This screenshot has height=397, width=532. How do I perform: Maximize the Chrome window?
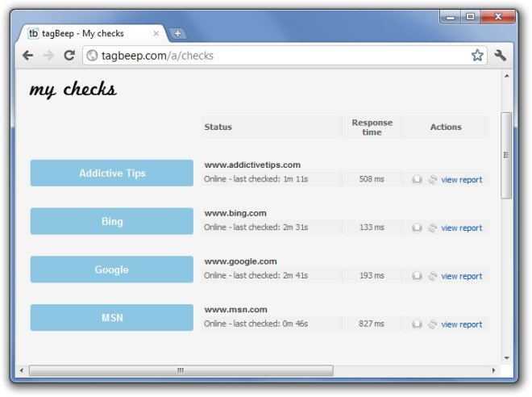470,17
